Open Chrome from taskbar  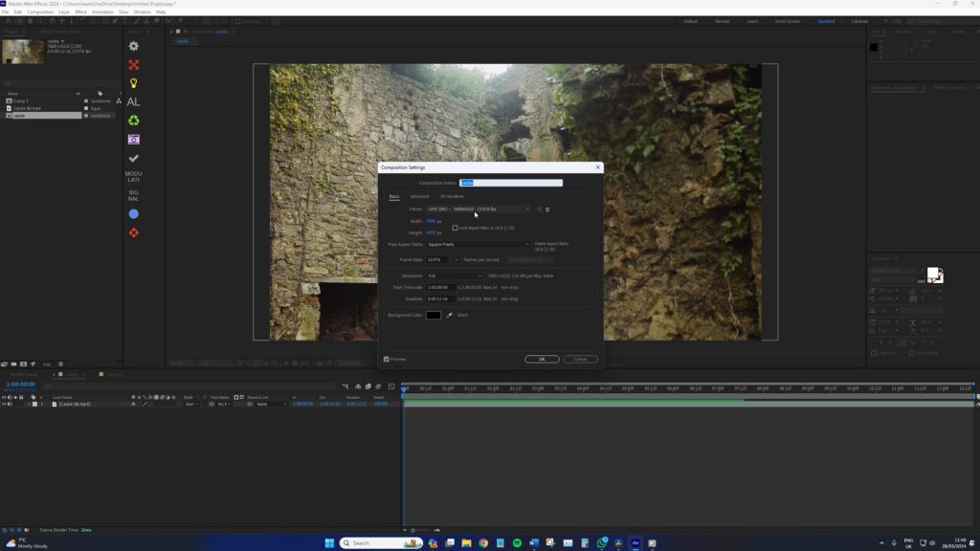coord(483,543)
